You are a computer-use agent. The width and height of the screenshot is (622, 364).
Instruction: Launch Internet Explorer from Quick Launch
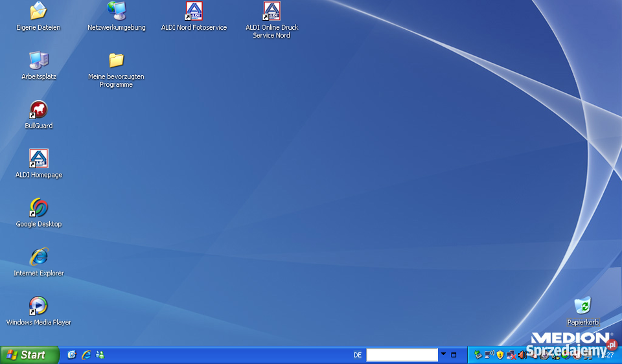coord(86,355)
